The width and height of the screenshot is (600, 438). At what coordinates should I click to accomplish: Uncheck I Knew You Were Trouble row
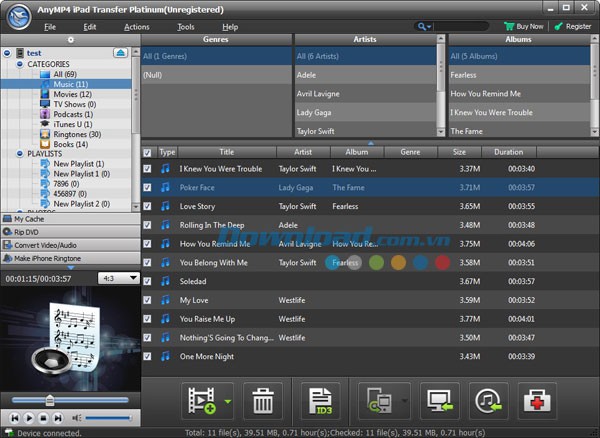[147, 168]
